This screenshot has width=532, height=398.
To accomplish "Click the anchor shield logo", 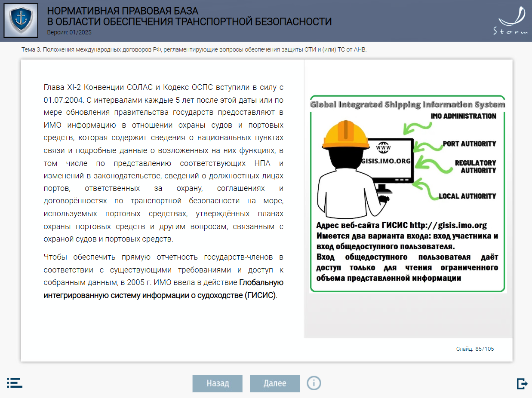I will (21, 21).
